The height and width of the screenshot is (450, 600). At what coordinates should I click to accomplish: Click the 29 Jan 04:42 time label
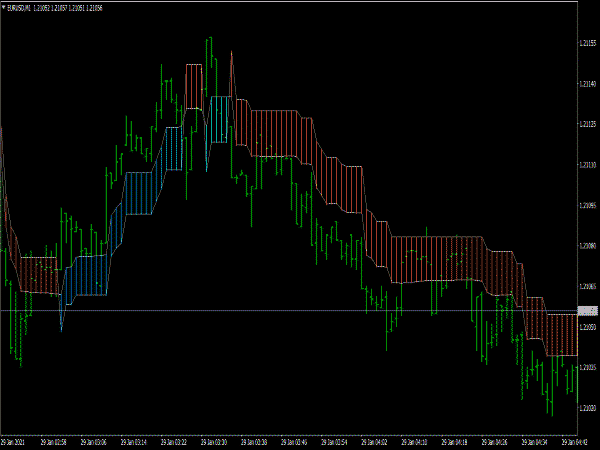(574, 442)
